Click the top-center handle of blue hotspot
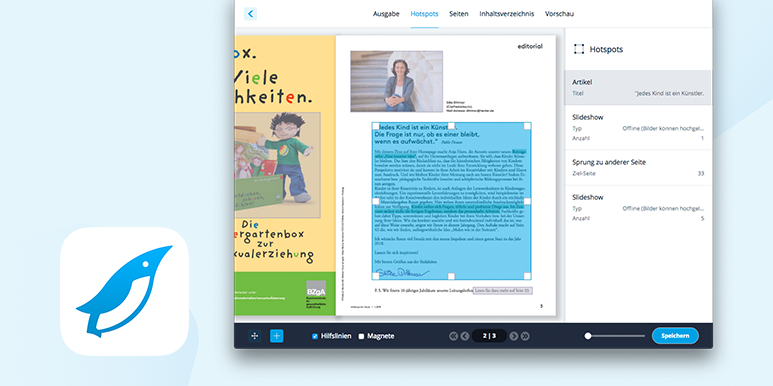Image resolution: width=773 pixels, height=386 pixels. pyautogui.click(x=451, y=126)
